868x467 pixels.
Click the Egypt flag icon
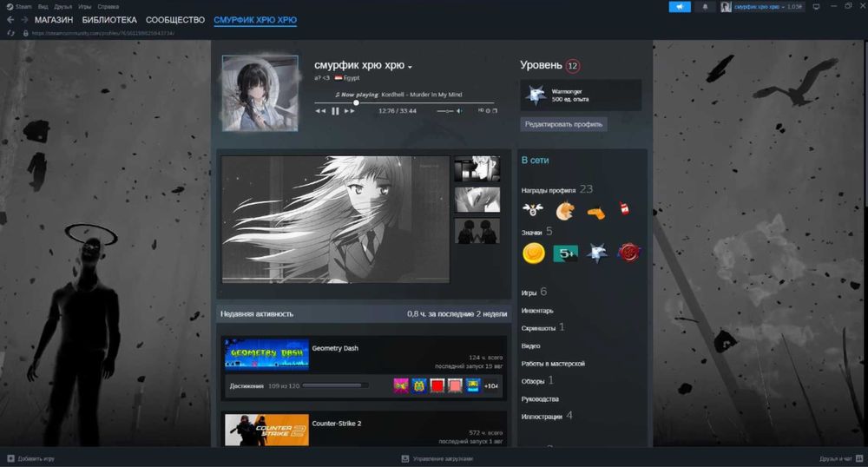coord(339,78)
